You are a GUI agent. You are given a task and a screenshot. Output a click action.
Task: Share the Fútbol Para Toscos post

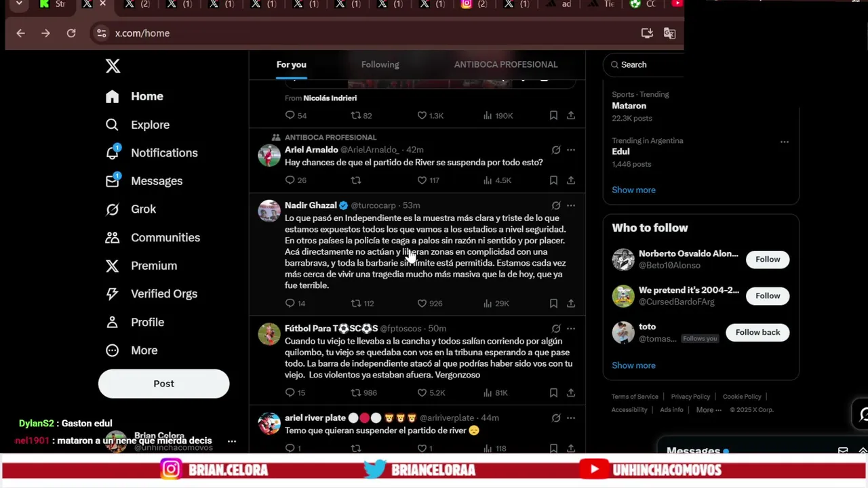(571, 392)
